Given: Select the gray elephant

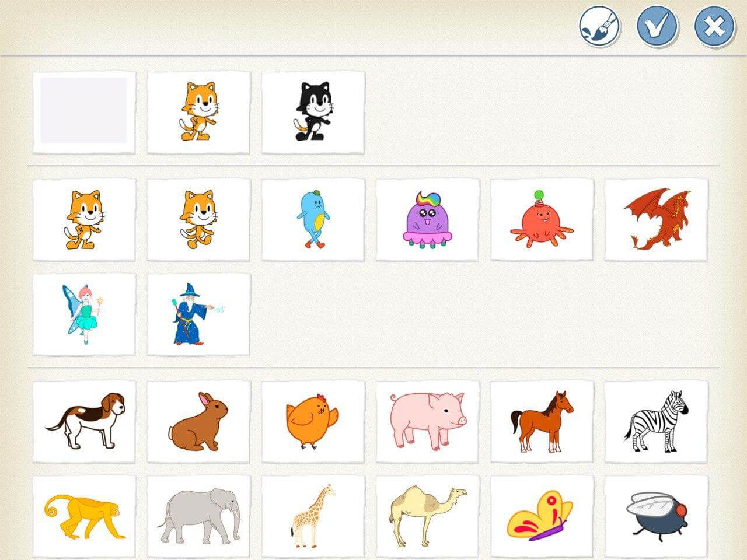Looking at the screenshot, I should [x=198, y=516].
